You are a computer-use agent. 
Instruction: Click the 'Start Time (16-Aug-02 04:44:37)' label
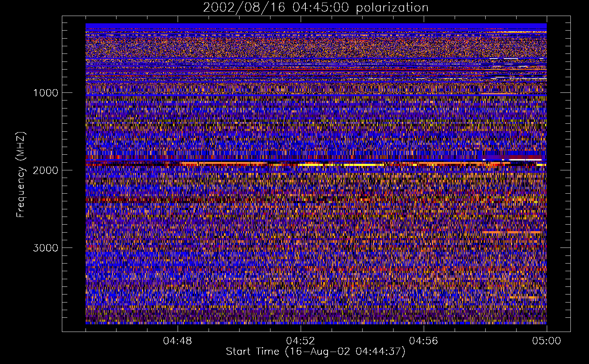point(316,352)
